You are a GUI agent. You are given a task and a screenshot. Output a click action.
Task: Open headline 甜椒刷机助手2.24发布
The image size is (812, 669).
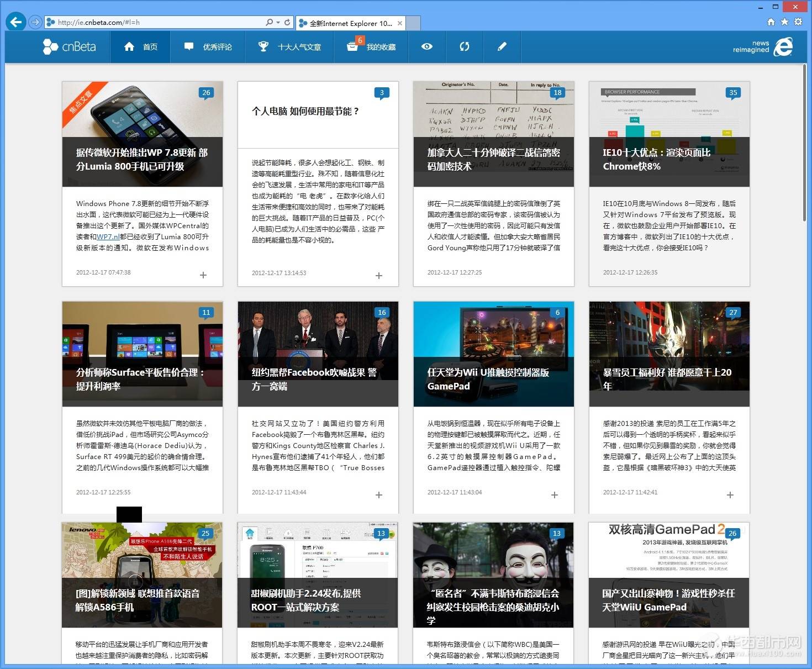pyautogui.click(x=305, y=600)
